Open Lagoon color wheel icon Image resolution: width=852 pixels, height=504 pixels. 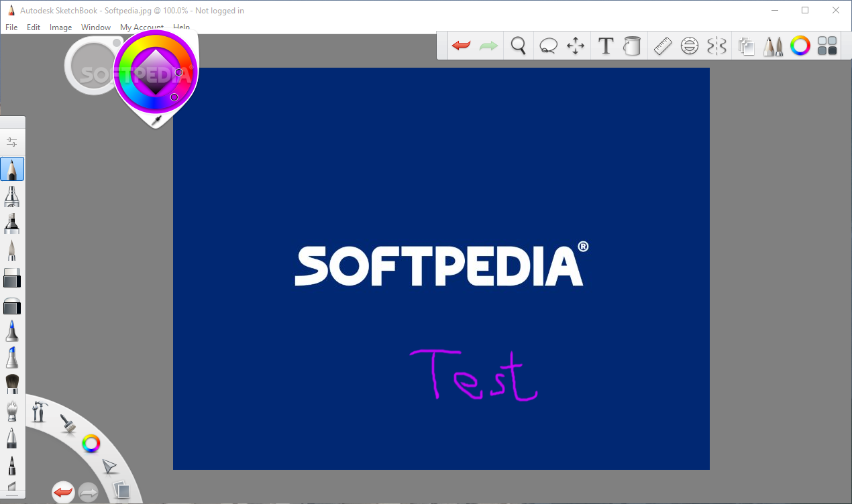coord(91,443)
